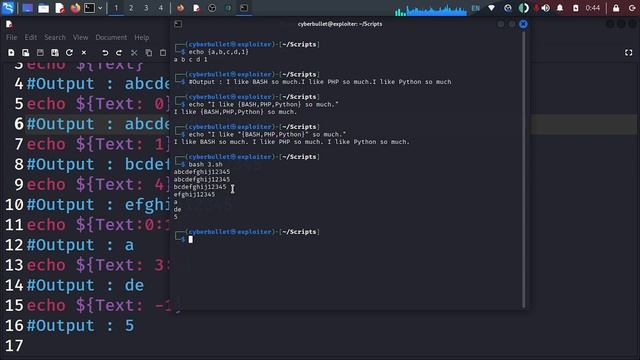
Task: Switch to workspace 4
Action: tap(160, 8)
